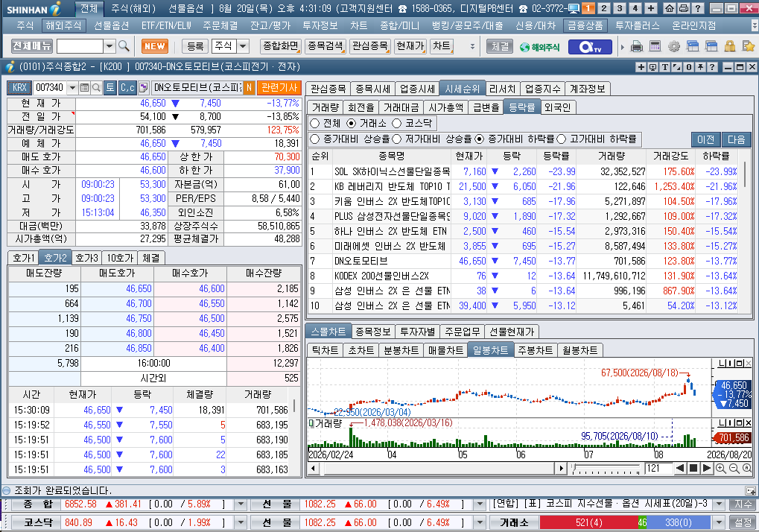Click the 설정 button at bottom right

(743, 523)
